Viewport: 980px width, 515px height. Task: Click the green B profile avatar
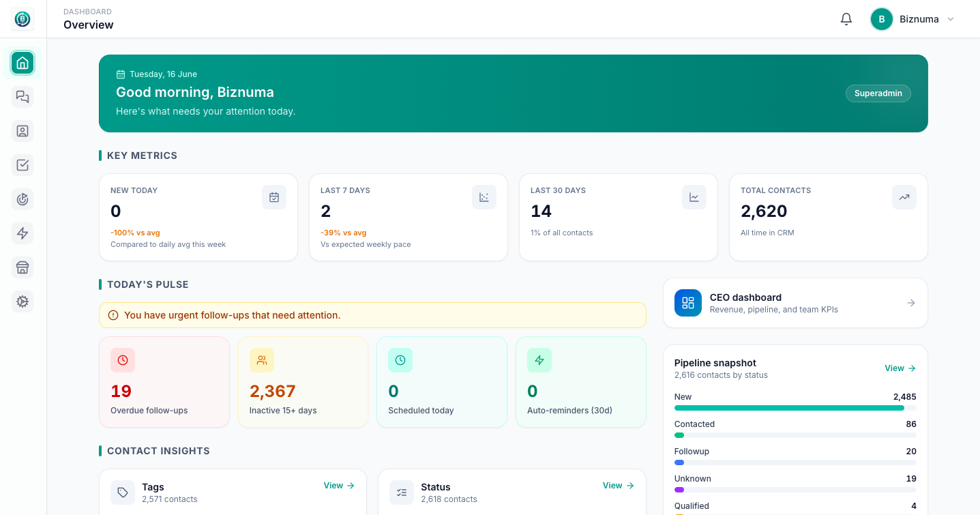882,19
